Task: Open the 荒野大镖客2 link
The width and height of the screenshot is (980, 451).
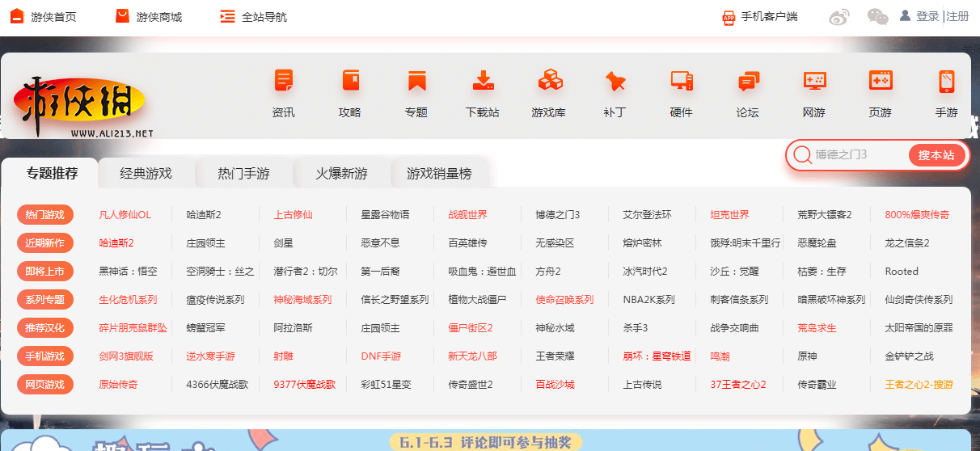Action: (x=825, y=215)
